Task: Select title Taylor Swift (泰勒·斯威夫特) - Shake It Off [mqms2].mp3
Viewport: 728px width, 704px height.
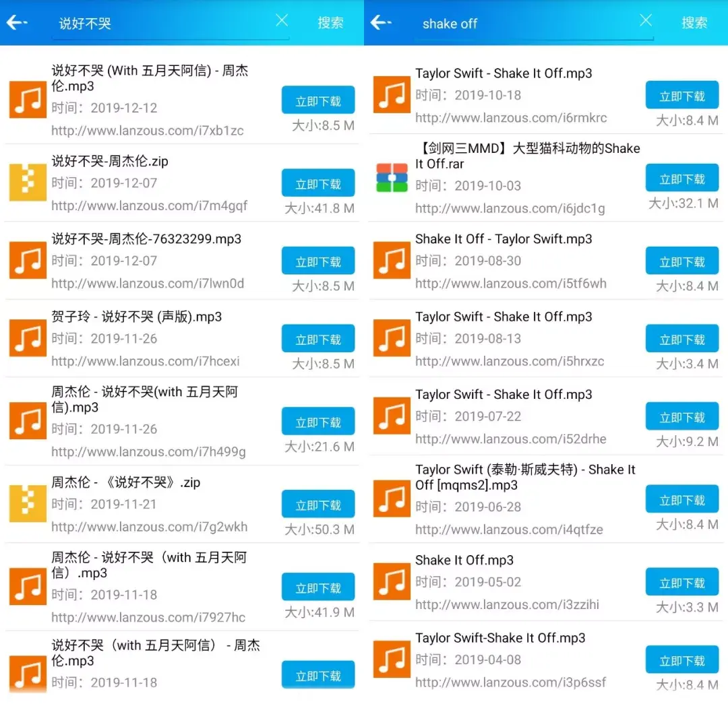Action: (525, 477)
